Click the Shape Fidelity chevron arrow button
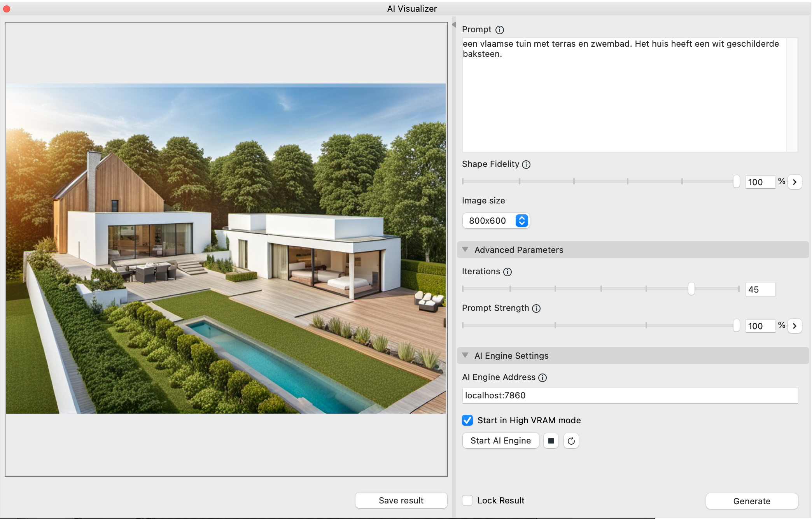 click(795, 182)
